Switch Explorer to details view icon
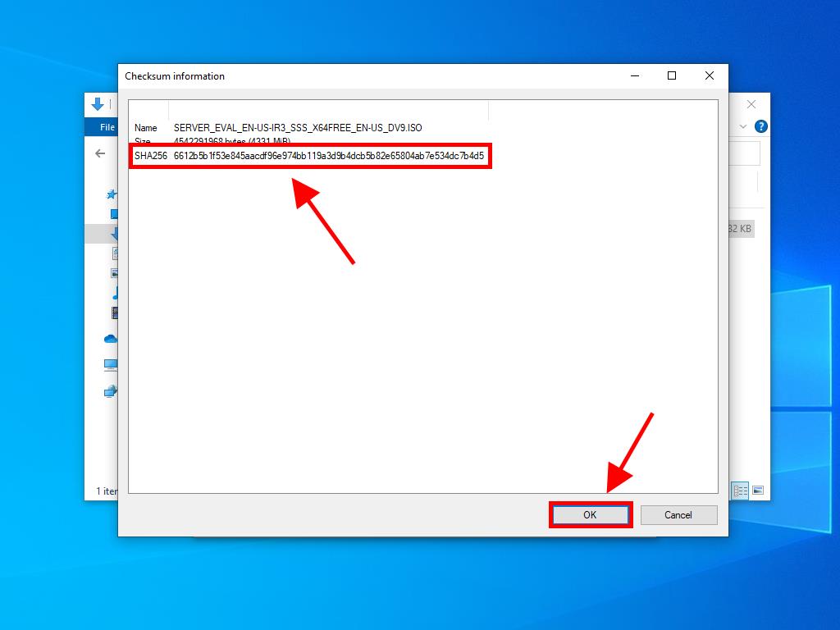Viewport: 840px width, 630px height. point(741,491)
